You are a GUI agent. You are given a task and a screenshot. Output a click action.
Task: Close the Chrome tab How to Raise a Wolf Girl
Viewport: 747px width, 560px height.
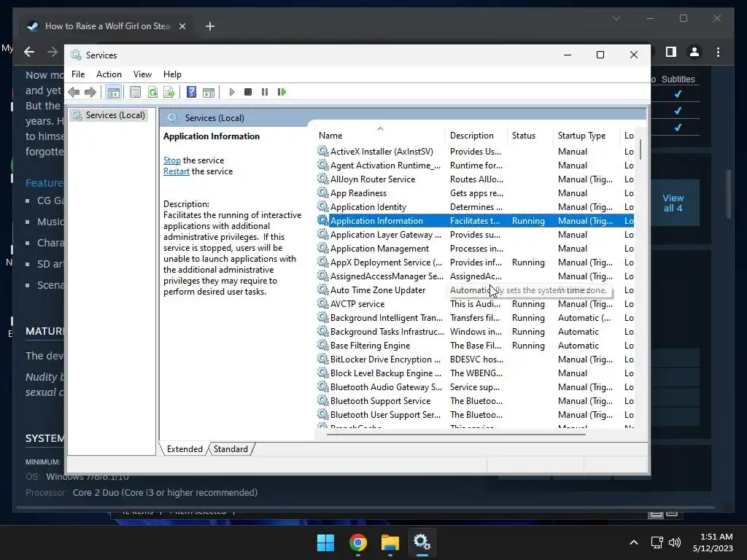coord(182,26)
